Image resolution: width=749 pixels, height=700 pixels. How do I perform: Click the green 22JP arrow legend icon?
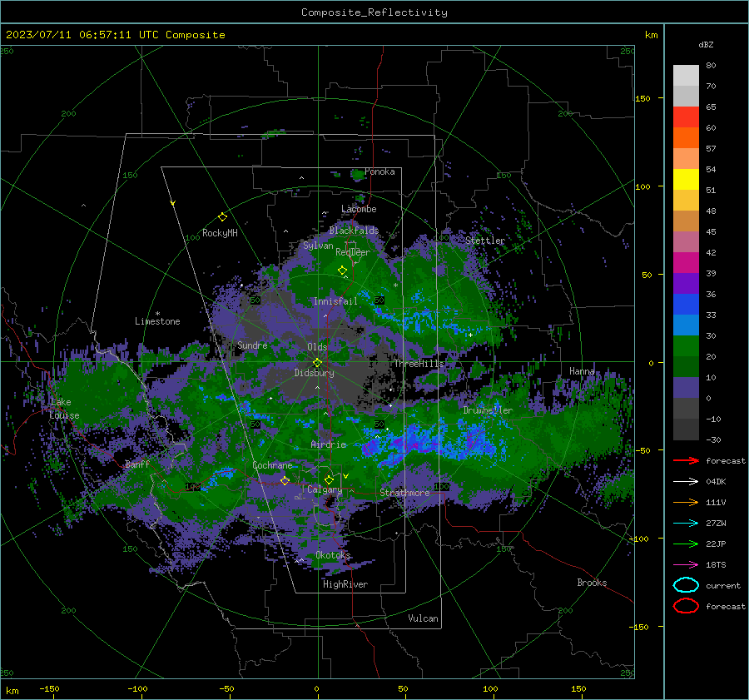point(686,544)
